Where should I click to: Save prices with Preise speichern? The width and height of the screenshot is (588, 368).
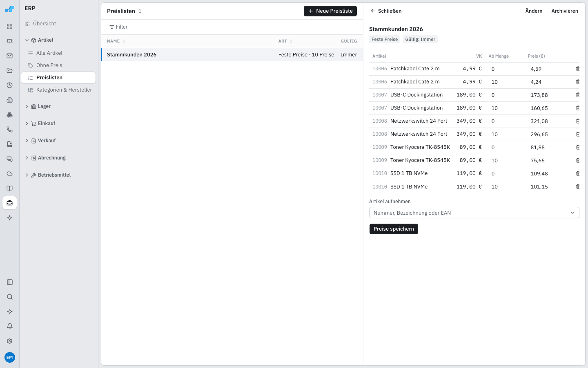point(394,229)
